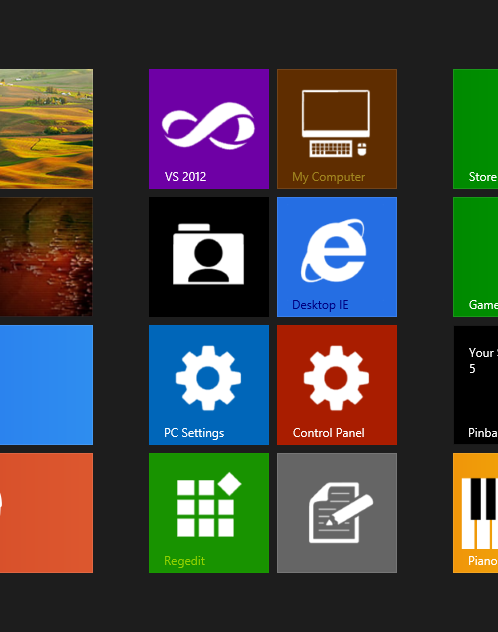The width and height of the screenshot is (498, 632).
Task: Click the 'Control Panel' label text
Action: (x=328, y=432)
